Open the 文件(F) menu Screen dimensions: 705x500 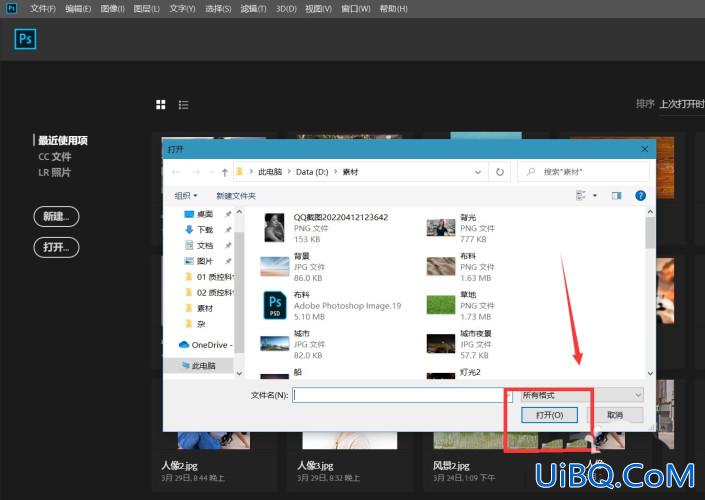coord(43,9)
